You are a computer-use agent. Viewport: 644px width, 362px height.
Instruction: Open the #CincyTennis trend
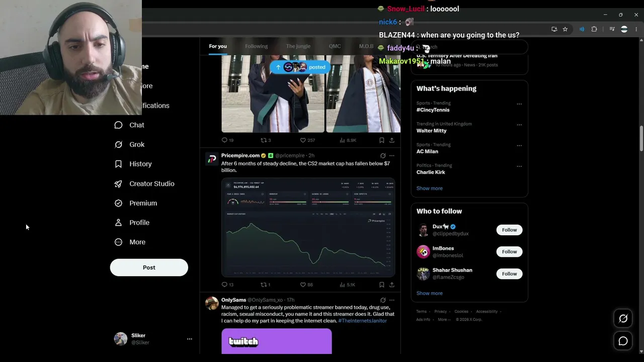[433, 110]
